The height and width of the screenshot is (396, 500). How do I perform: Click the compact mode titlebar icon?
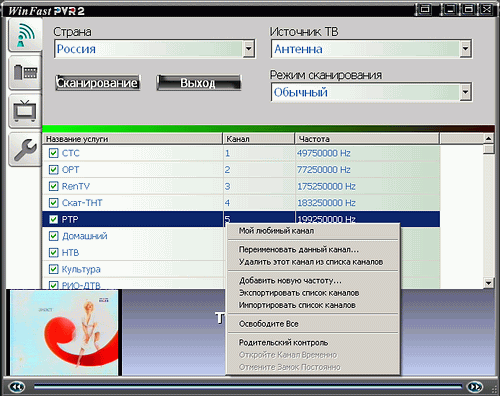coord(424,9)
